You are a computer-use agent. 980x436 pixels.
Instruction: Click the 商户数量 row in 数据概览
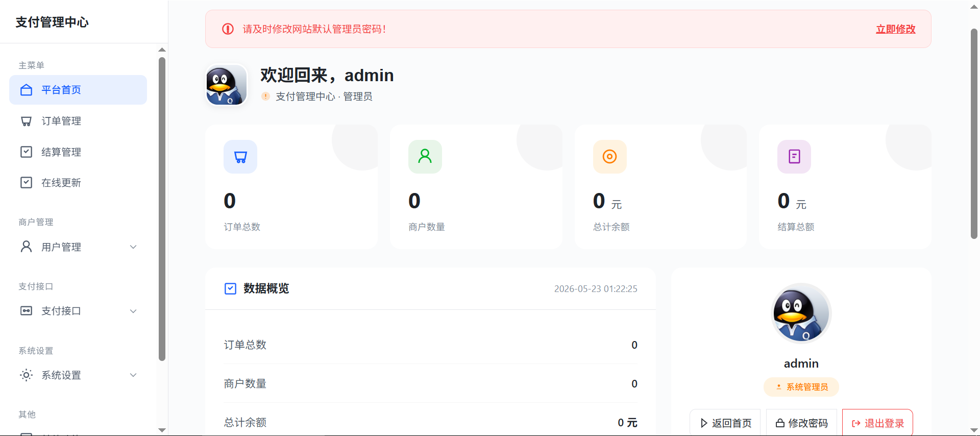click(x=430, y=383)
